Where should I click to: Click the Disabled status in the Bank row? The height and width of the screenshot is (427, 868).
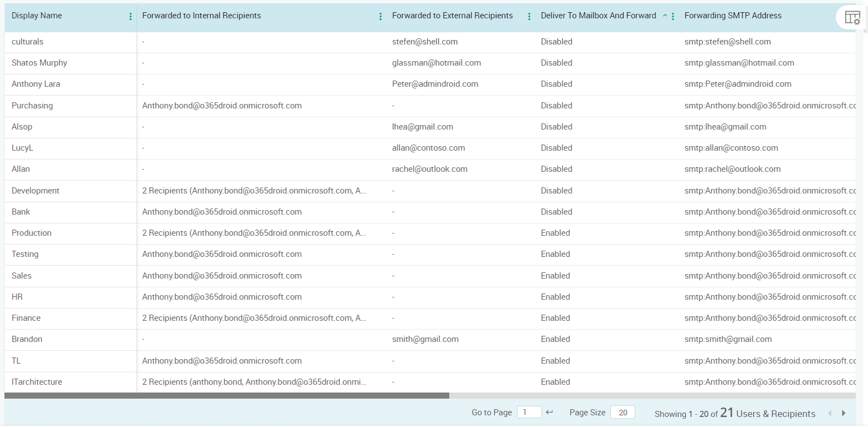[556, 212]
